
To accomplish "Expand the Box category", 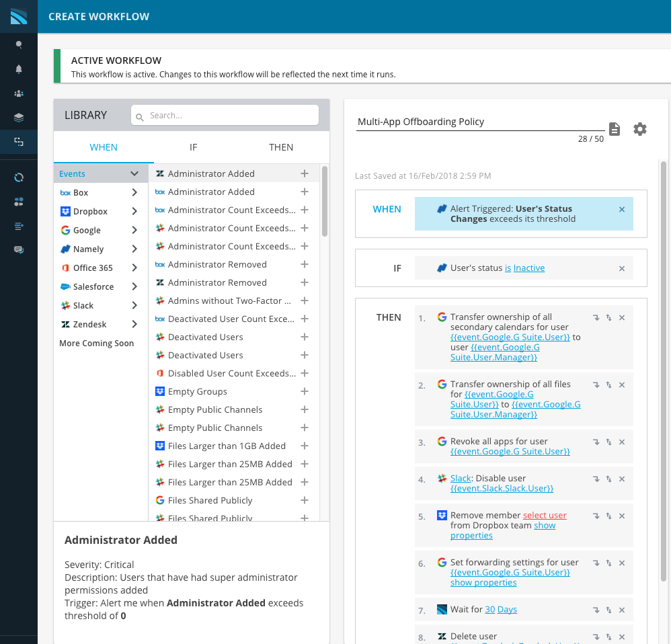I will (x=134, y=192).
